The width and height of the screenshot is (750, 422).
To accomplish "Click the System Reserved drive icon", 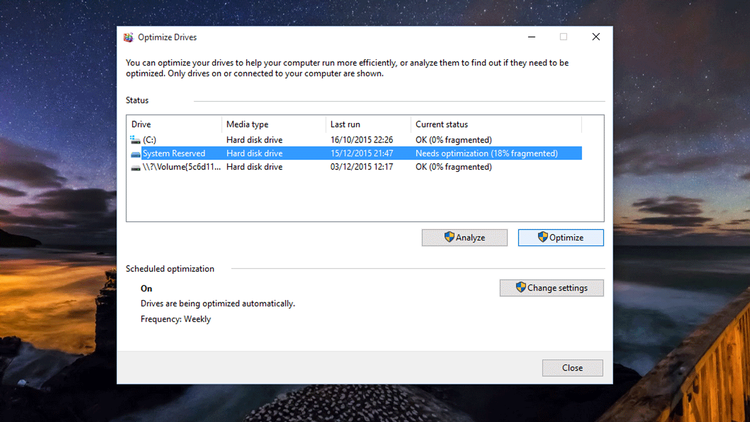I will click(x=136, y=154).
